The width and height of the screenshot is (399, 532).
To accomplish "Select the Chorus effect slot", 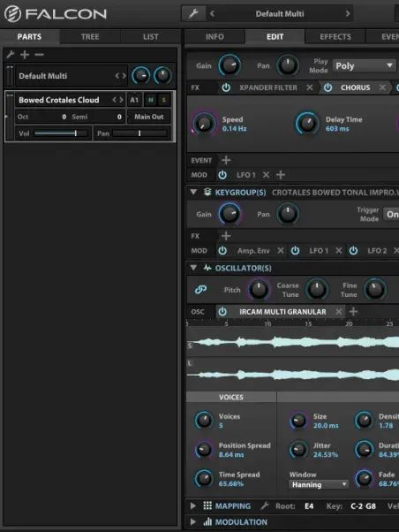I will click(355, 87).
